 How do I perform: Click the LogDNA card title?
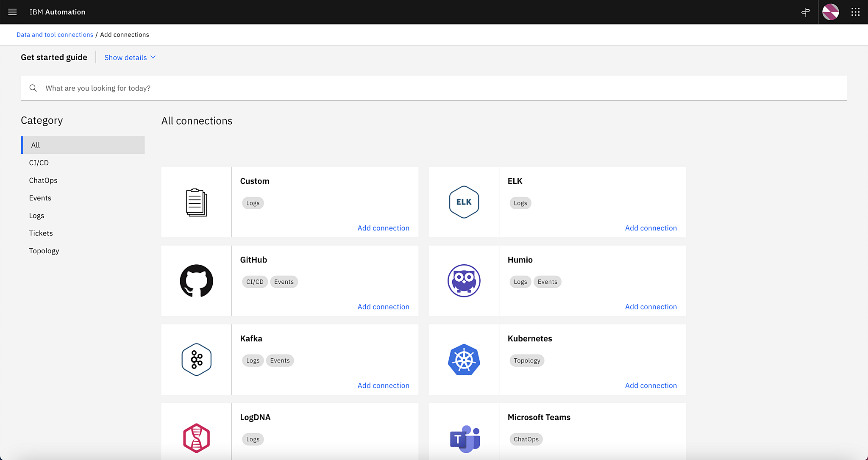coord(255,417)
